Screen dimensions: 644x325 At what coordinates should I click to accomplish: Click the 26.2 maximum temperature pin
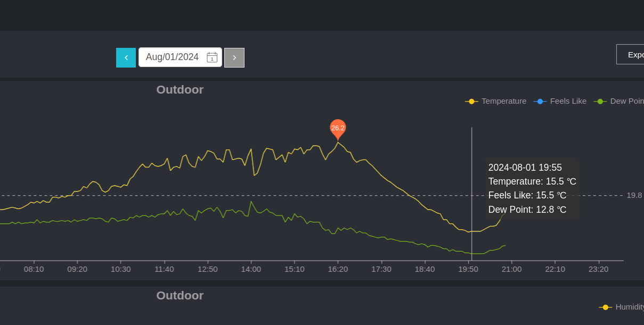coord(338,128)
